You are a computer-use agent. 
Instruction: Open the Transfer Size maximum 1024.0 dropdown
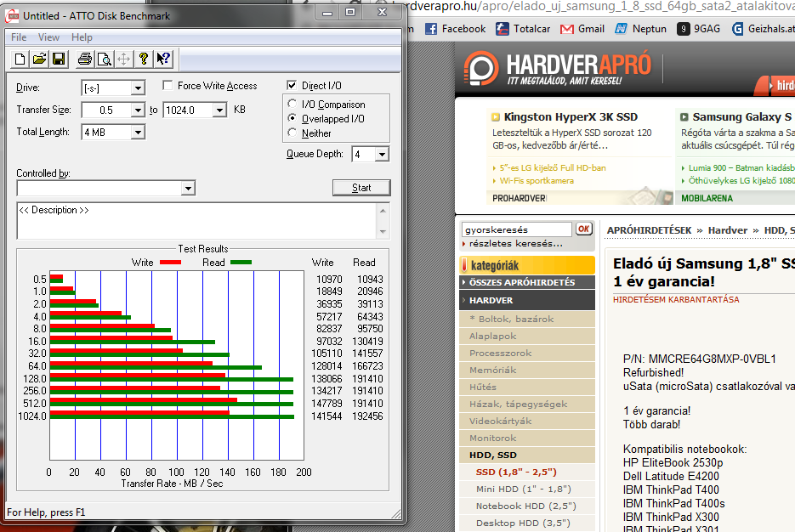tap(219, 110)
